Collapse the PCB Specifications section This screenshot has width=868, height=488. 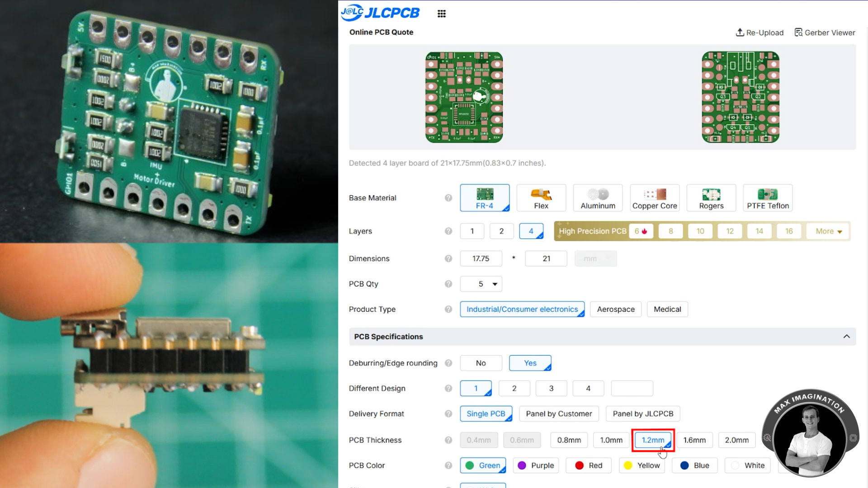[x=846, y=336]
